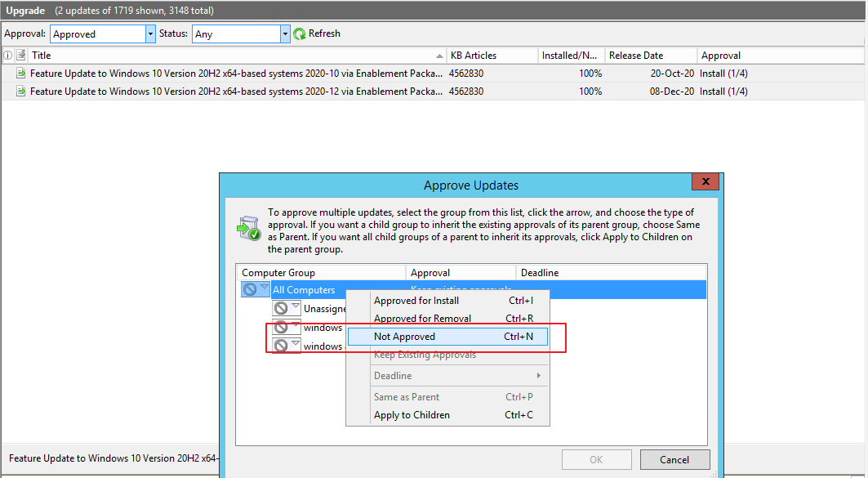Select Not Approved in context menu

coord(447,336)
